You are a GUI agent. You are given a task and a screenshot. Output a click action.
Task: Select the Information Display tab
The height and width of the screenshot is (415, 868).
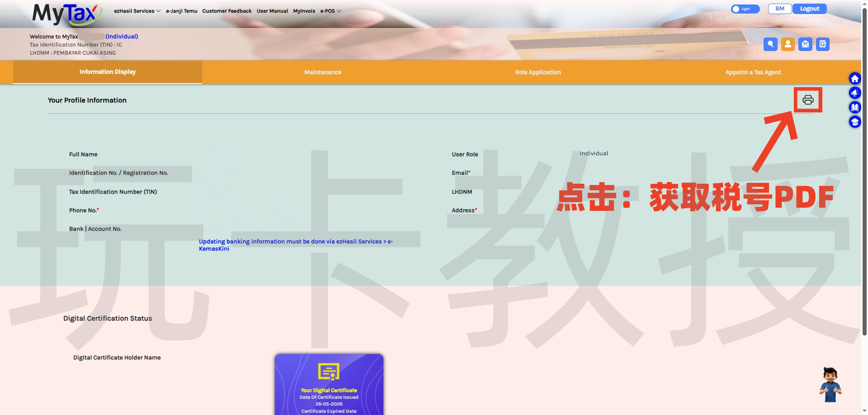pos(108,72)
